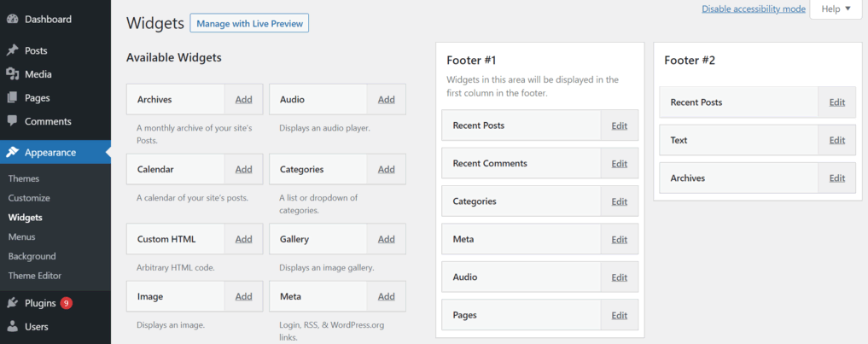Open Theme Editor submenu item
The width and height of the screenshot is (868, 344).
click(34, 276)
